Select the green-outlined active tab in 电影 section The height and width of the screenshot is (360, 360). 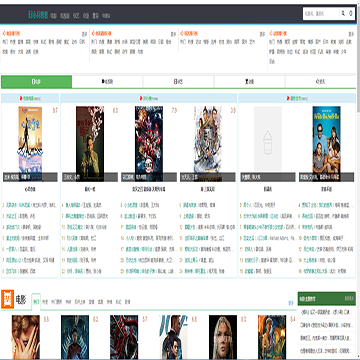pyautogui.click(x=36, y=301)
